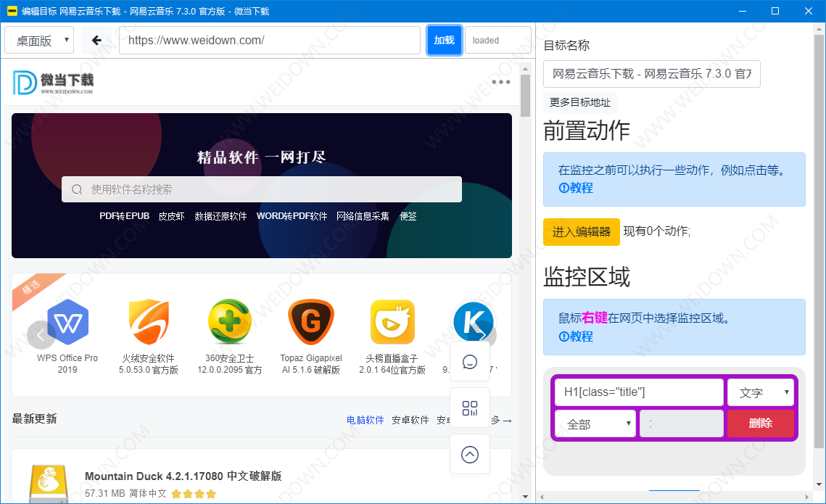Click the webpage vertical scrollbar thumb
The image size is (826, 504).
tap(525, 95)
